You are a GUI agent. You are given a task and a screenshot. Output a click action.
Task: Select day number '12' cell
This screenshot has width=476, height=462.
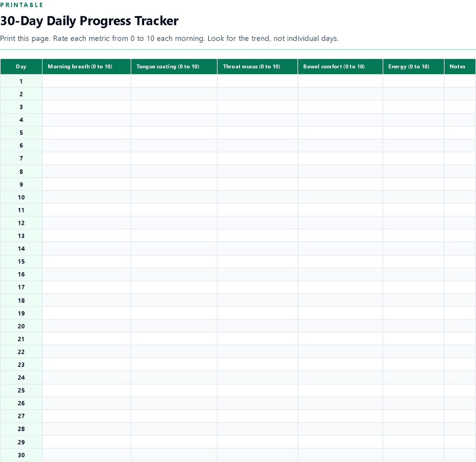(21, 223)
